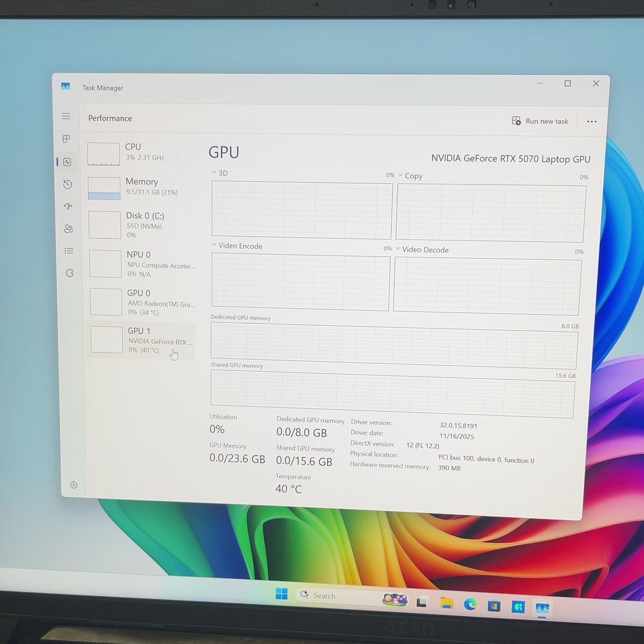The height and width of the screenshot is (644, 644).
Task: Click the CPU mini graph thumbnail
Action: 104,154
